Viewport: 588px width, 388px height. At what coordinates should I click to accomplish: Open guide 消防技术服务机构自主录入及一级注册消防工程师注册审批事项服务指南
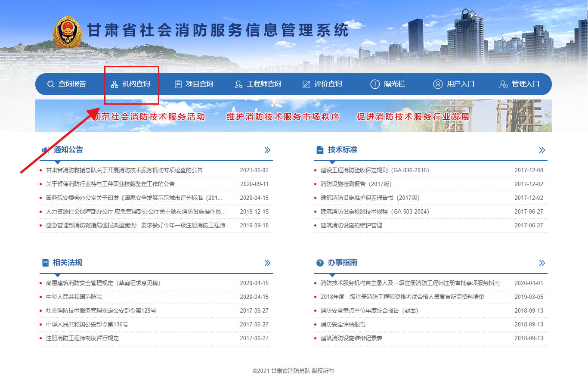tap(410, 283)
